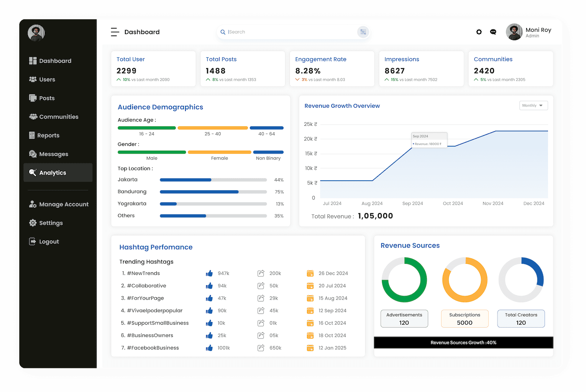Viewport: 586px width, 392px height.
Task: Click the Posts icon in the sidebar
Action: click(33, 98)
